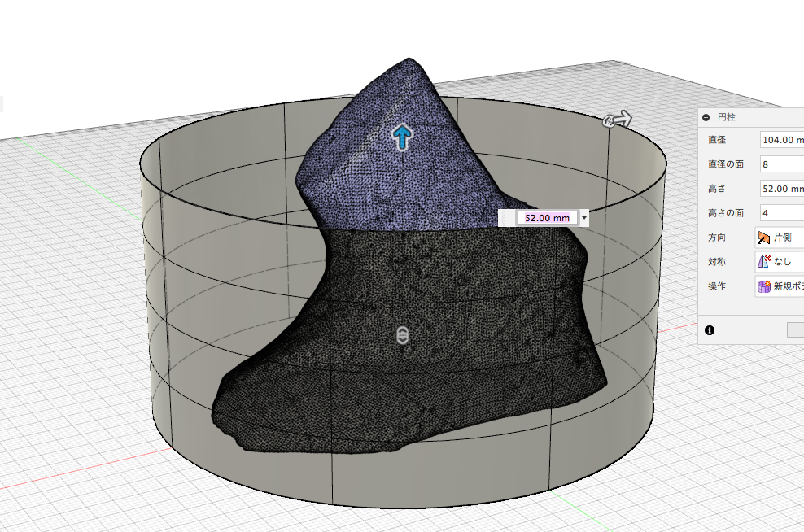Click the 高さ label text

(x=717, y=189)
